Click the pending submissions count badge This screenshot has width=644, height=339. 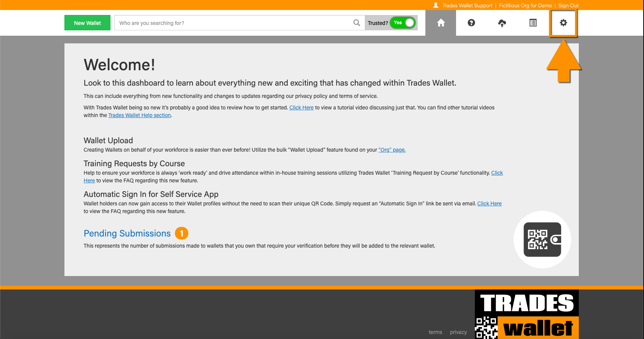pos(181,233)
